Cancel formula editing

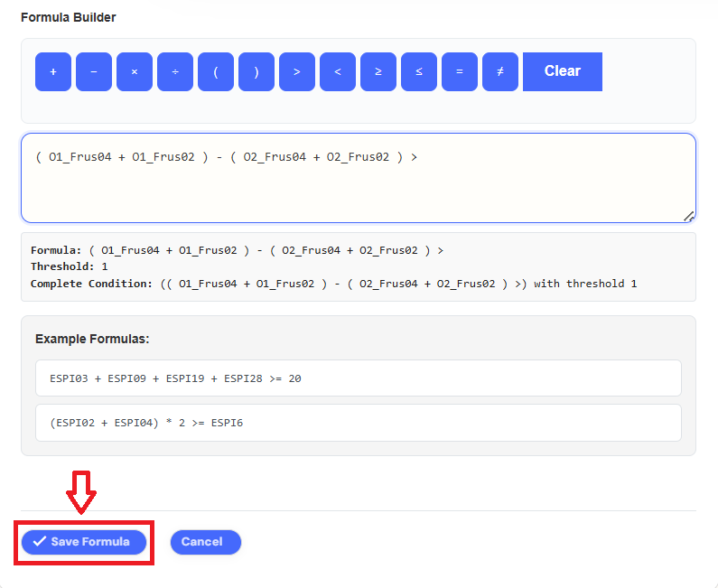pyautogui.click(x=205, y=542)
